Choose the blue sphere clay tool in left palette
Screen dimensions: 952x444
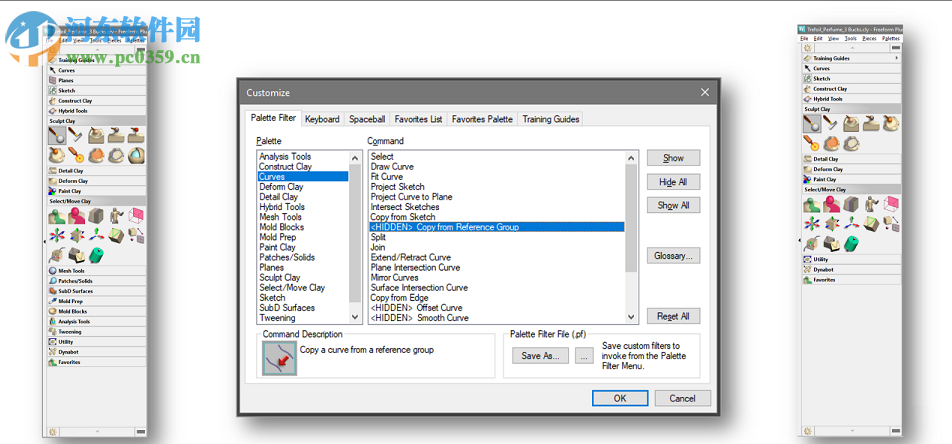pos(136,155)
